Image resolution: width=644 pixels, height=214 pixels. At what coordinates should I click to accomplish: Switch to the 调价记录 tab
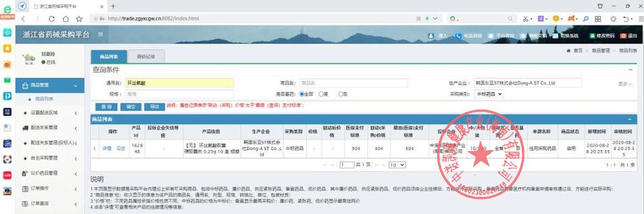(146, 57)
